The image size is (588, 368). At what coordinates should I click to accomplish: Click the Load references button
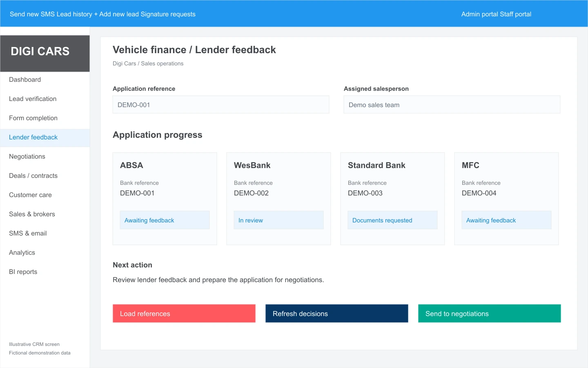(x=184, y=314)
